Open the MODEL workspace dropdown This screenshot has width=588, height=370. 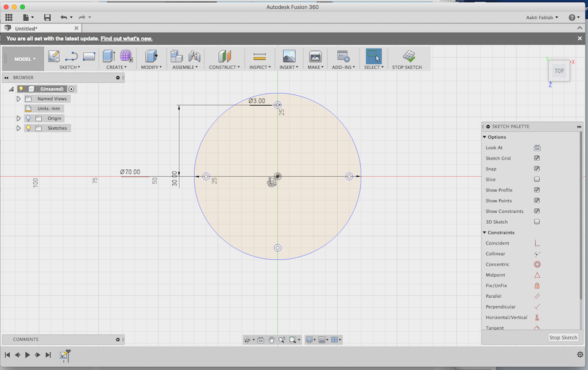click(24, 59)
